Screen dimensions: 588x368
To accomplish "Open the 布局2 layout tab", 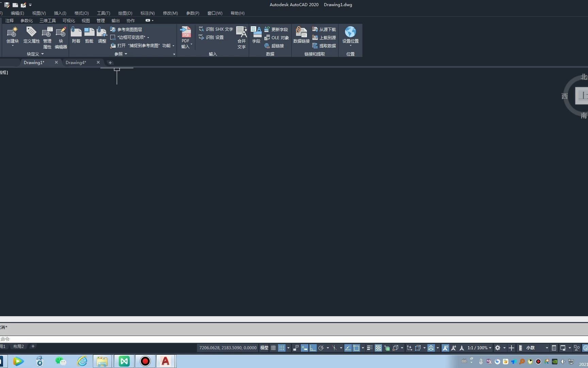I will pyautogui.click(x=18, y=346).
